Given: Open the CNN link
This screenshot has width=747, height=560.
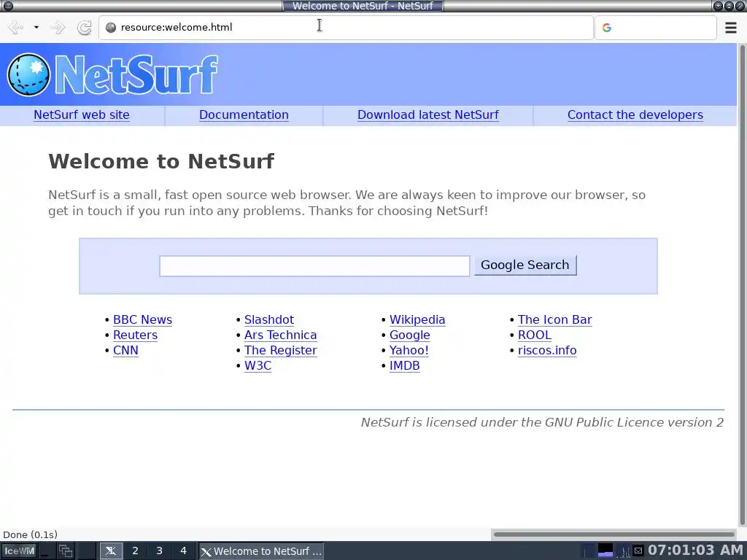Looking at the screenshot, I should (x=125, y=351).
